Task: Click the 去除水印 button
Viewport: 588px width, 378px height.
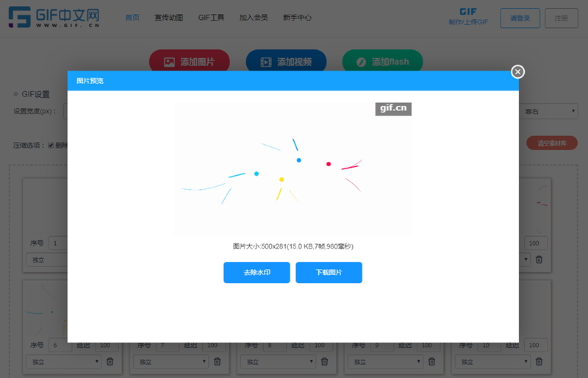Action: point(257,272)
